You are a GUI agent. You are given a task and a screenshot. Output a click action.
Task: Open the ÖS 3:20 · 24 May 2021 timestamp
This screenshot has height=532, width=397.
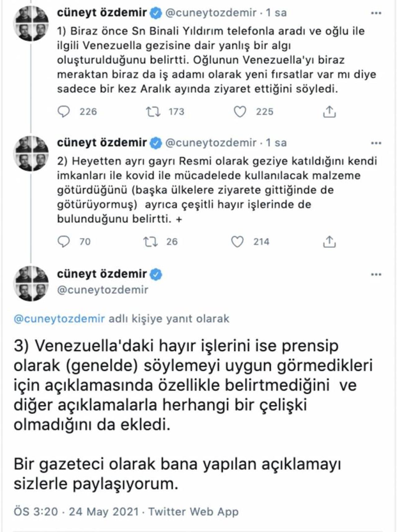tap(76, 512)
